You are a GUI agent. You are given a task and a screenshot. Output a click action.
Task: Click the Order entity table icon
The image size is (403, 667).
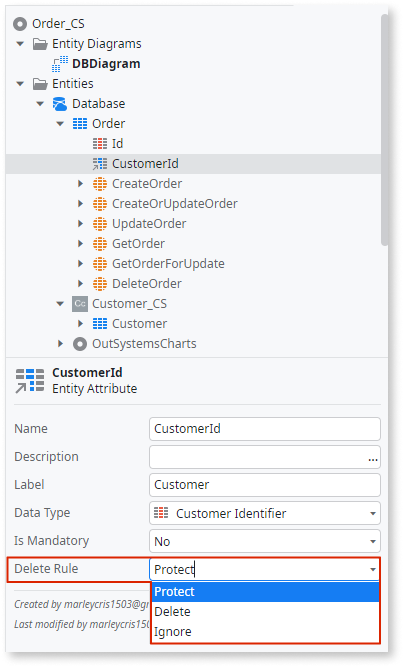coord(80,124)
